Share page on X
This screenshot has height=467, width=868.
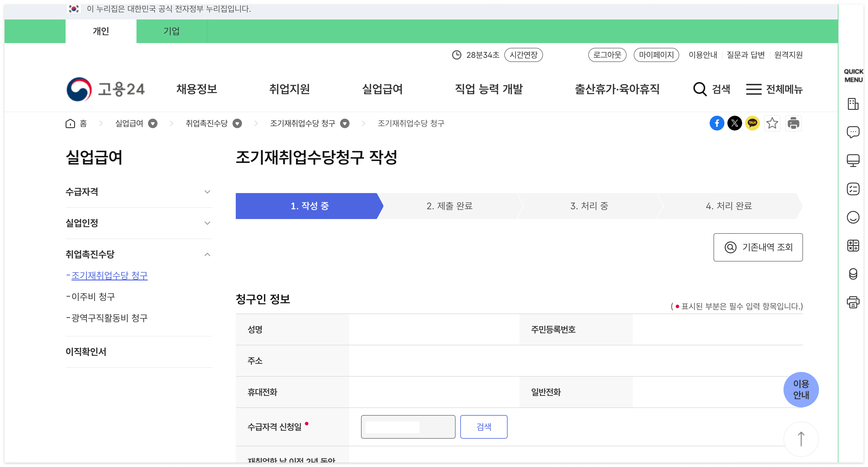pos(734,123)
